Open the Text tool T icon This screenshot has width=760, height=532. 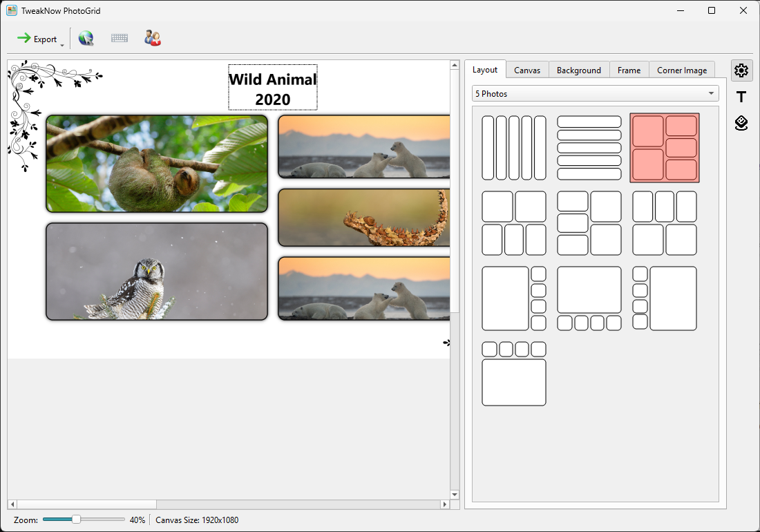741,97
